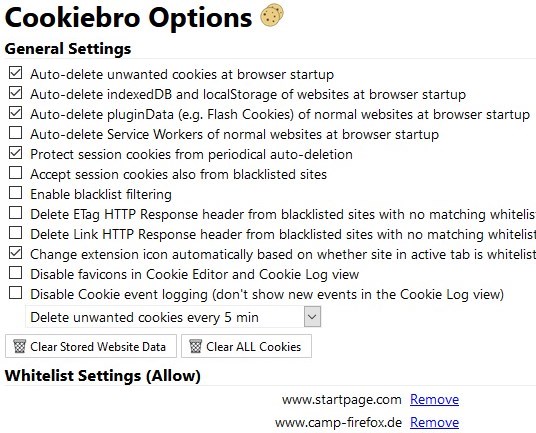This screenshot has width=536, height=433.
Task: Open the Delete unwanted cookies interval dropdown
Action: (173, 317)
